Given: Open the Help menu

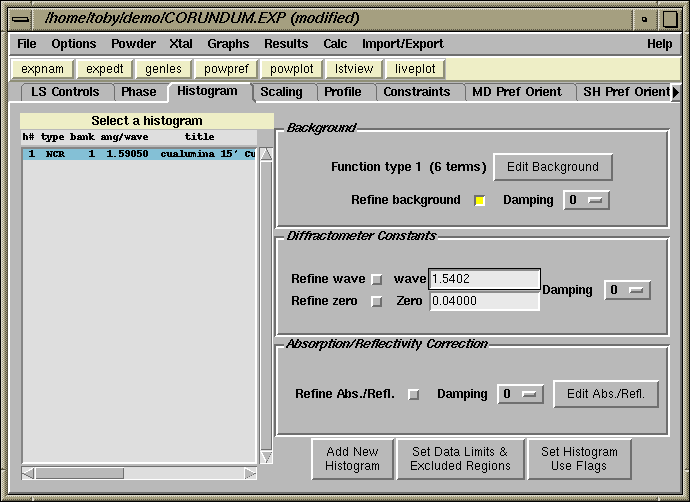Looking at the screenshot, I should [659, 44].
